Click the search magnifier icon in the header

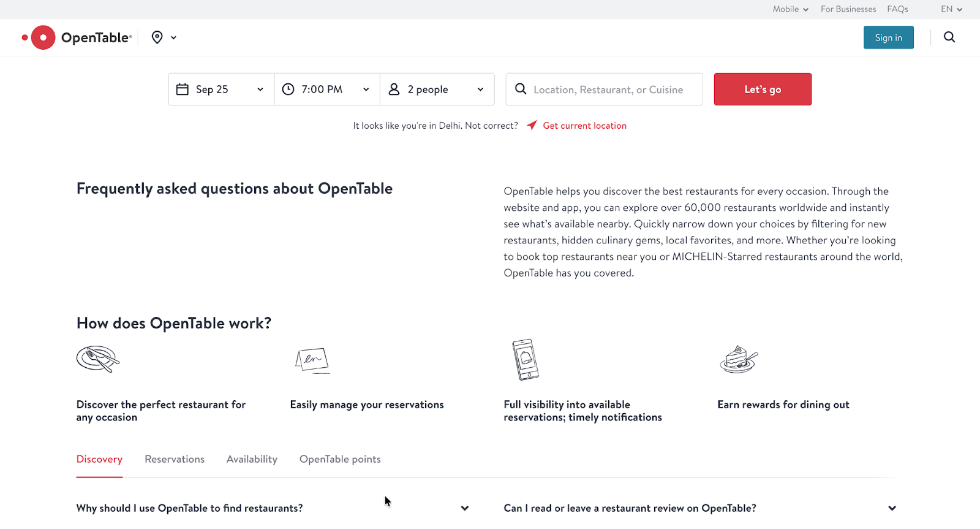point(949,37)
